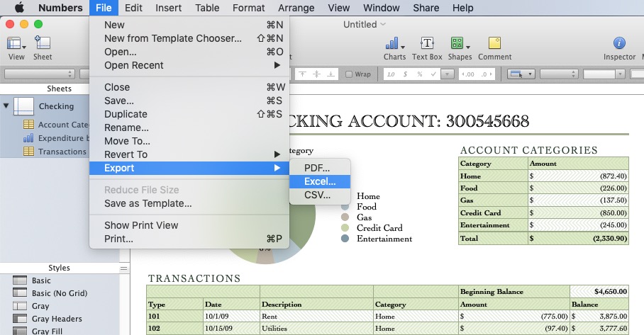Open the Table menu
Image resolution: width=644 pixels, height=335 pixels.
[207, 8]
